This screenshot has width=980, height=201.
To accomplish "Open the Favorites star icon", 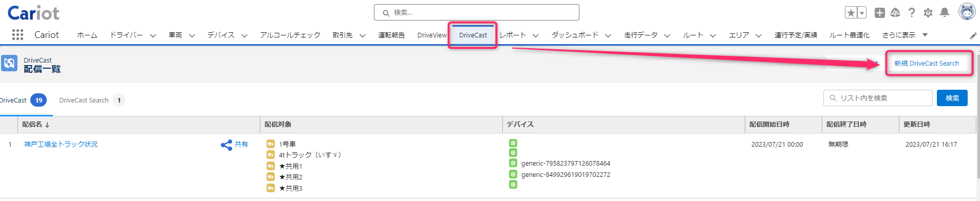I will (851, 13).
